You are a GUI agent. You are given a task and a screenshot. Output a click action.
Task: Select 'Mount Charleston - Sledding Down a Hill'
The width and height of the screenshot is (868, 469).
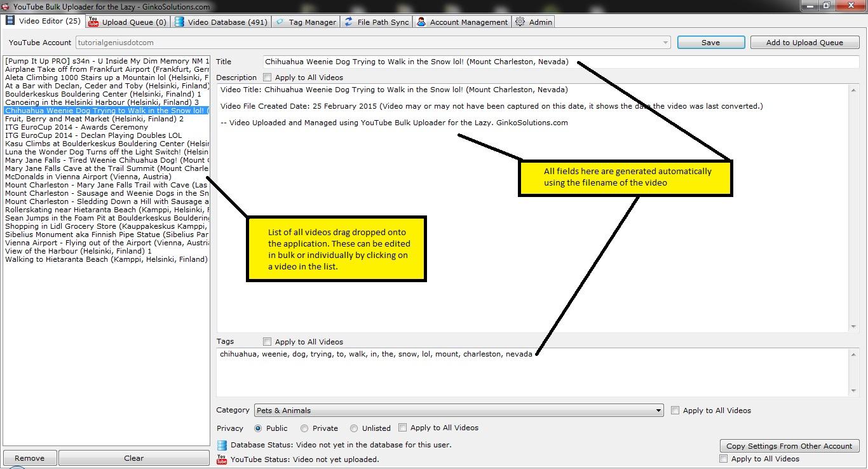(107, 201)
